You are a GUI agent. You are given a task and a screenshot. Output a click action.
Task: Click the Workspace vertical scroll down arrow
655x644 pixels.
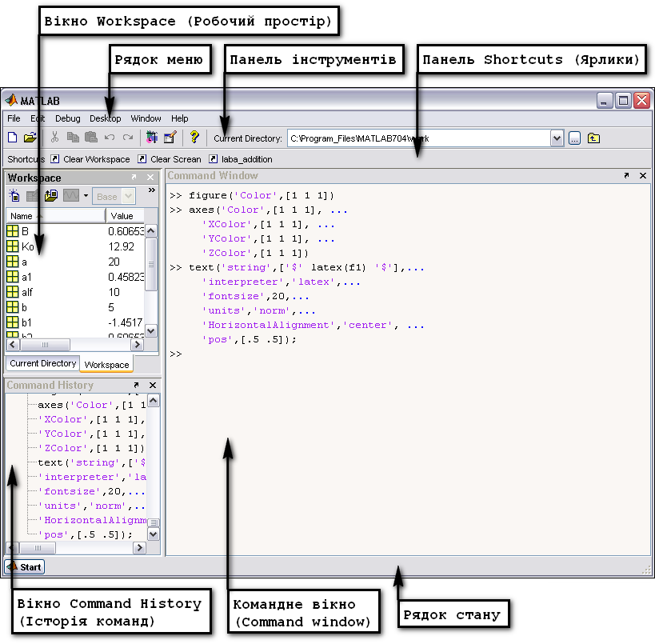(x=151, y=330)
